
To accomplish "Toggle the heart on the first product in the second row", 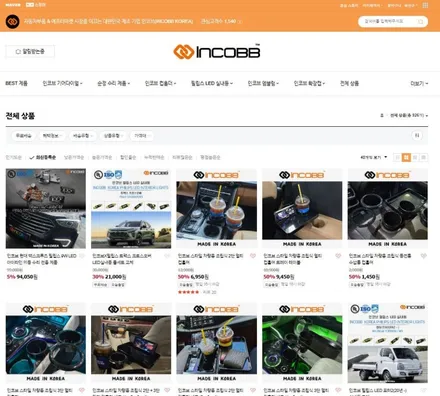I will coord(82,390).
